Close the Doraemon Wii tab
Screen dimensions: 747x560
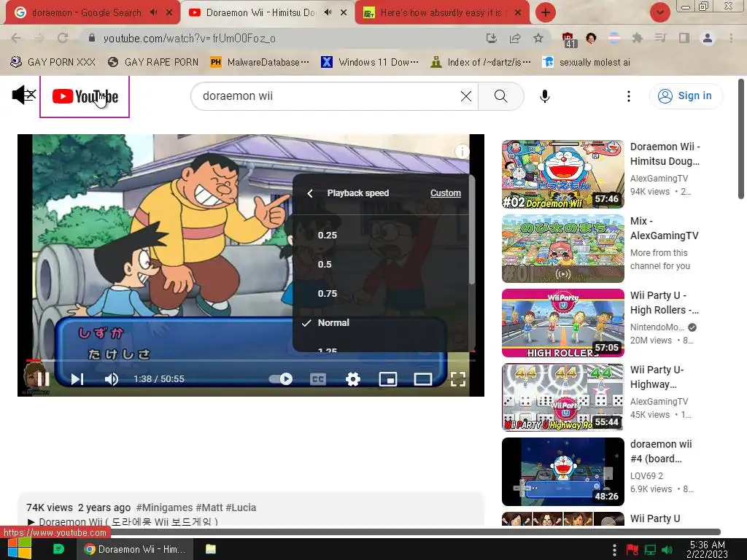coord(344,12)
